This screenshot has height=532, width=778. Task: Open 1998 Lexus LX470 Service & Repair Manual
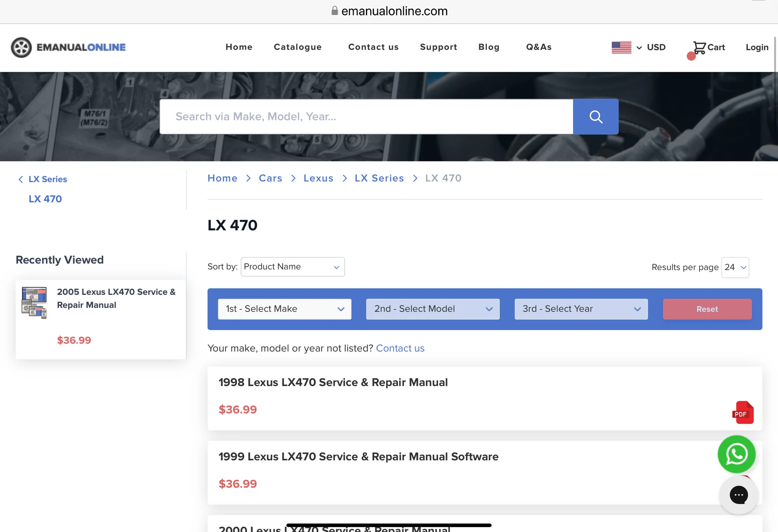coord(333,382)
